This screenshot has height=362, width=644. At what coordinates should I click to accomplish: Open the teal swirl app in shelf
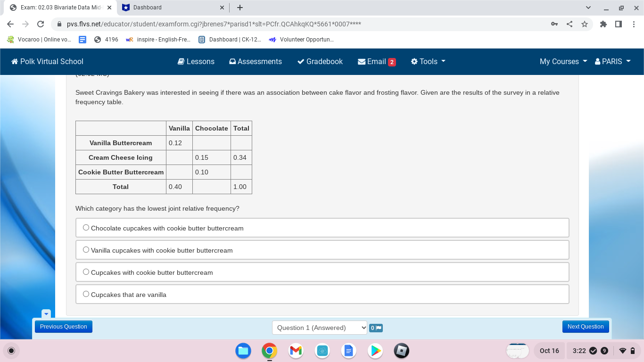click(322, 351)
